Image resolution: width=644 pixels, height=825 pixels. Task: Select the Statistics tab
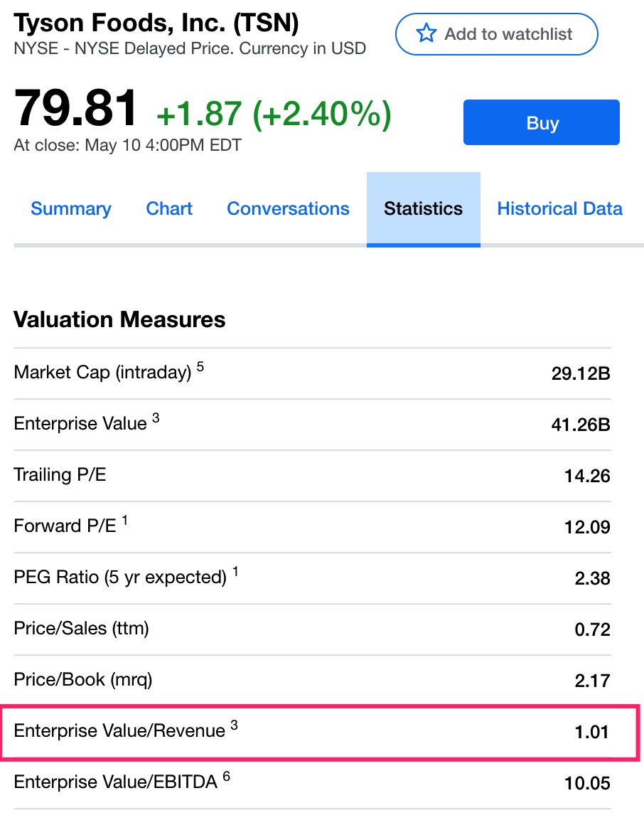point(423,209)
